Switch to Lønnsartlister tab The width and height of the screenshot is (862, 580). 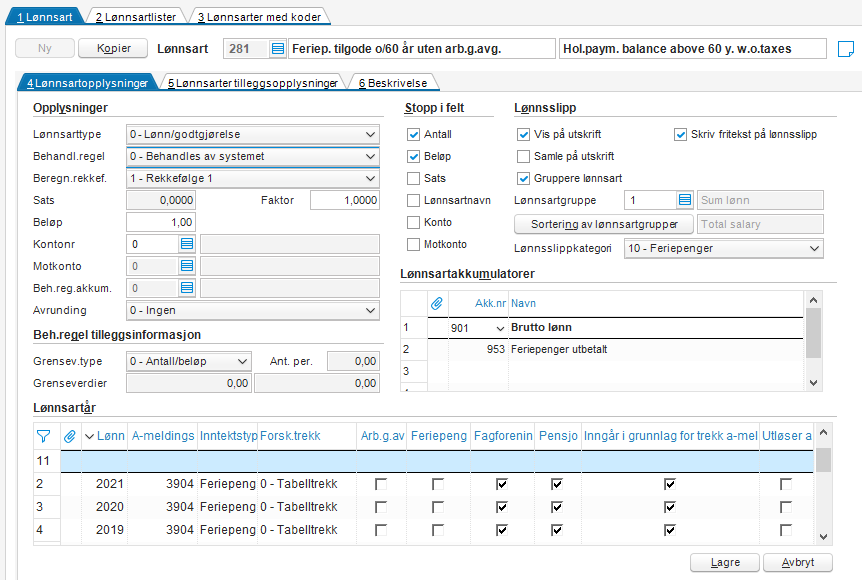[136, 17]
